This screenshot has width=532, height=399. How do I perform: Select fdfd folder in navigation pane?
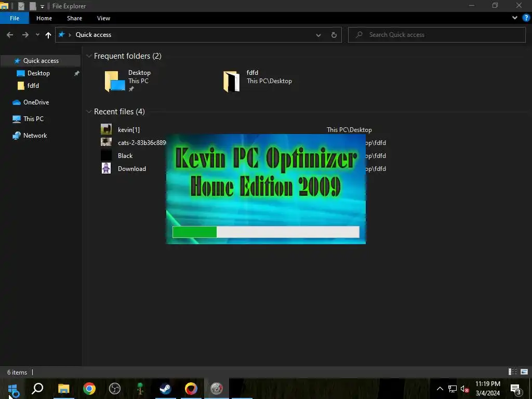[33, 86]
